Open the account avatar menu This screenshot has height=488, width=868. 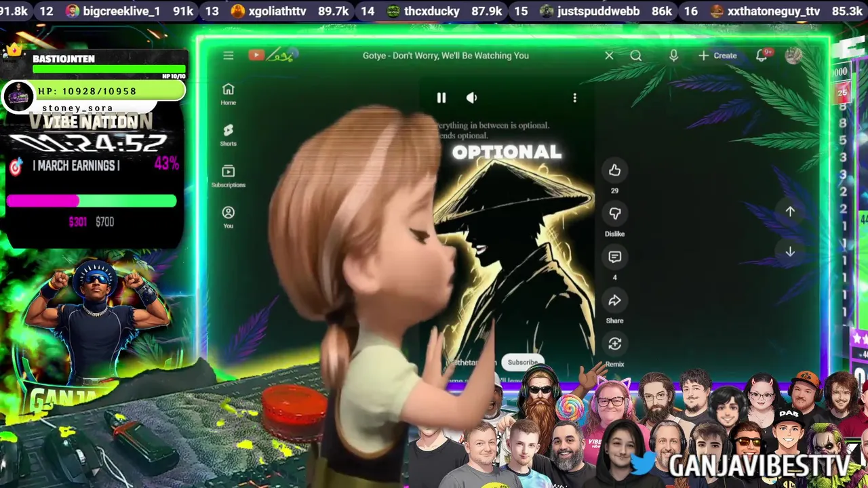pos(793,56)
